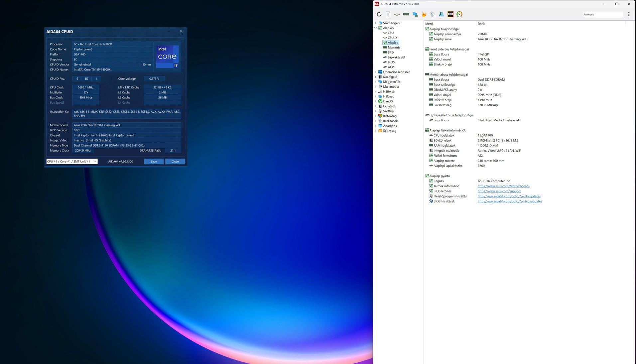This screenshot has height=364, width=636.
Task: Select the BIOS tree item
Action: [391, 62]
